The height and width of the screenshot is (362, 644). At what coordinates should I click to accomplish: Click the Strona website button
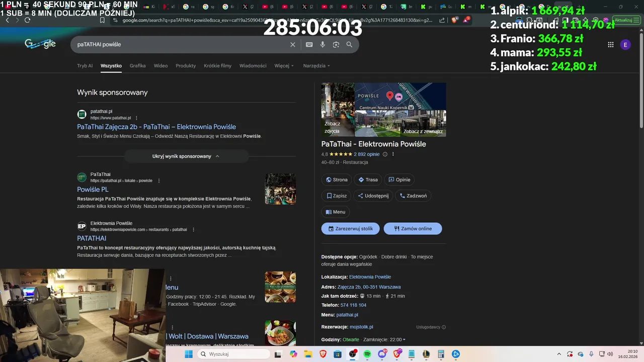point(337,179)
